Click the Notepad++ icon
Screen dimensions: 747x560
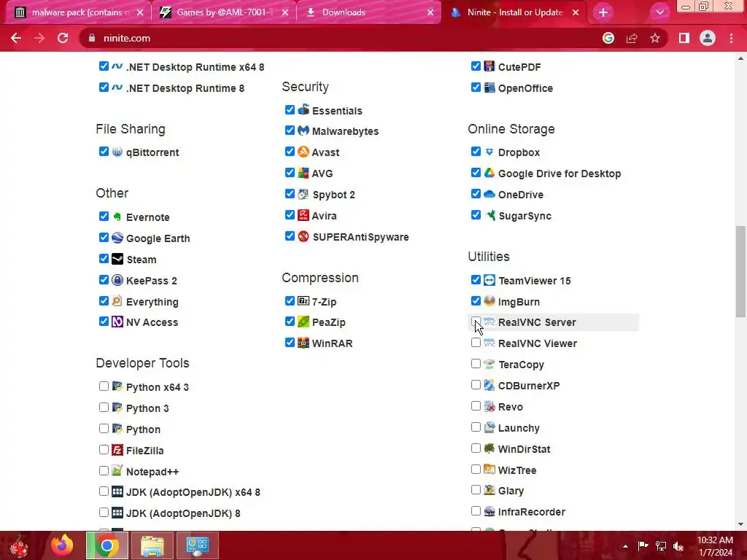click(x=117, y=471)
